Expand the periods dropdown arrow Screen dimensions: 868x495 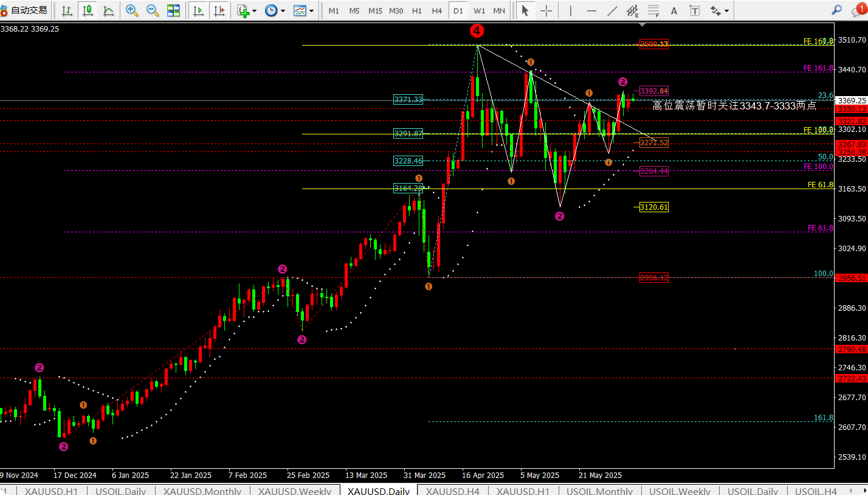283,10
